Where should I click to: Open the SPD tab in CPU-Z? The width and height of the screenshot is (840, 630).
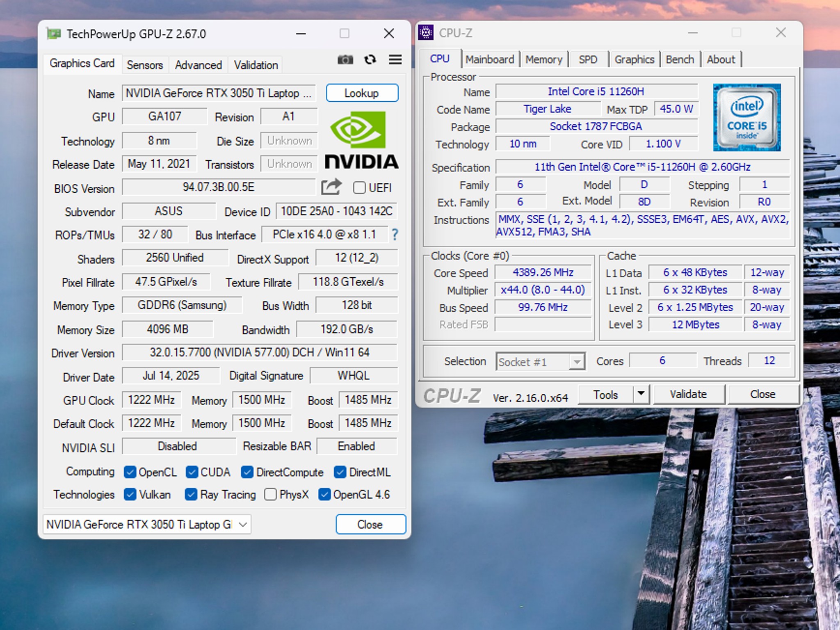tap(588, 59)
